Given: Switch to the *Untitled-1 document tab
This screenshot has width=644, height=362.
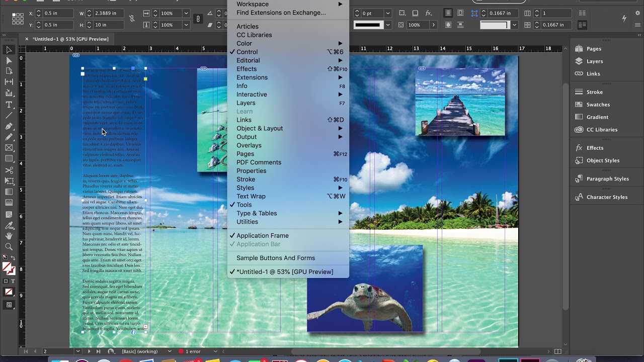Looking at the screenshot, I should [70, 39].
